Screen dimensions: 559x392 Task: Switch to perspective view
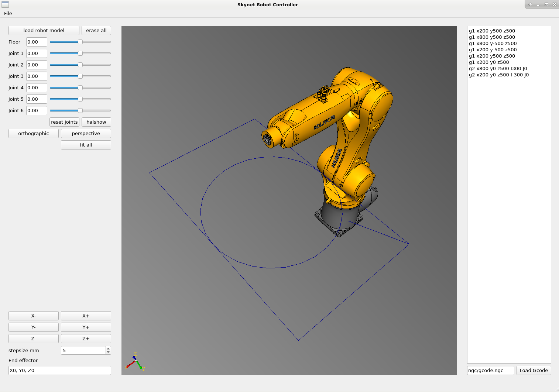pyautogui.click(x=86, y=134)
